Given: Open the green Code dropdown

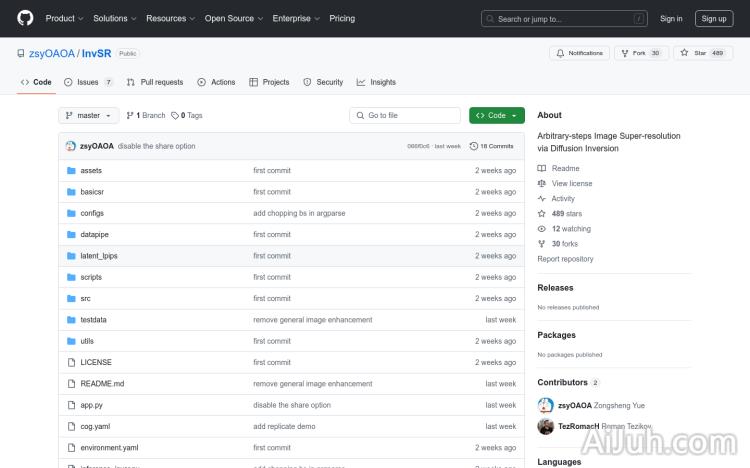Looking at the screenshot, I should 496,116.
